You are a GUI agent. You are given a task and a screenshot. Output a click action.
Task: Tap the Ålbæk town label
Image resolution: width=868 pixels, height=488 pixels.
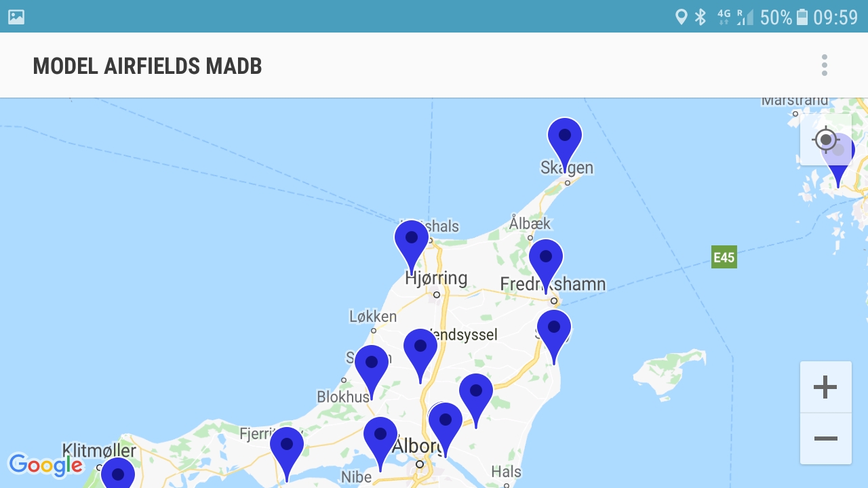[x=530, y=223]
